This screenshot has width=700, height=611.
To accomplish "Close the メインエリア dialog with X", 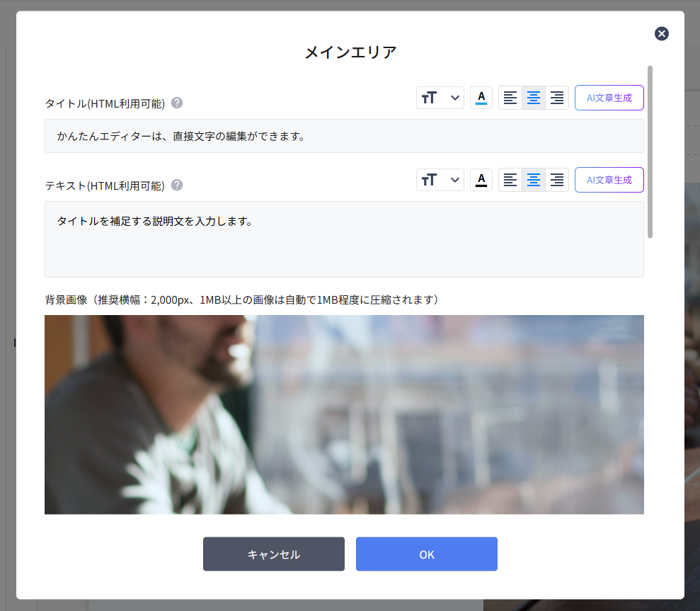I will pos(661,33).
